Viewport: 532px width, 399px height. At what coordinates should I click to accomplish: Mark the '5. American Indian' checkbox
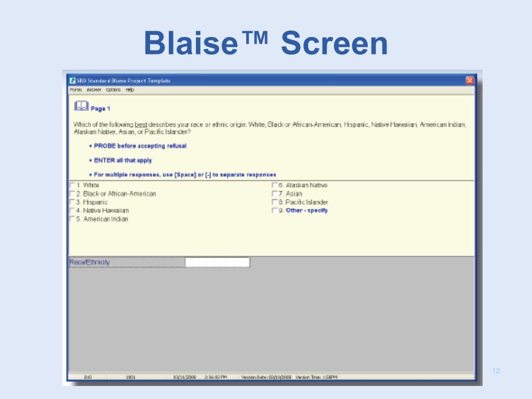[72, 219]
